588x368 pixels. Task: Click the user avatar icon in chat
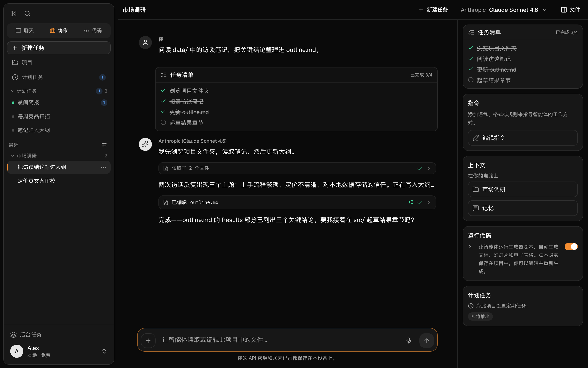[145, 43]
